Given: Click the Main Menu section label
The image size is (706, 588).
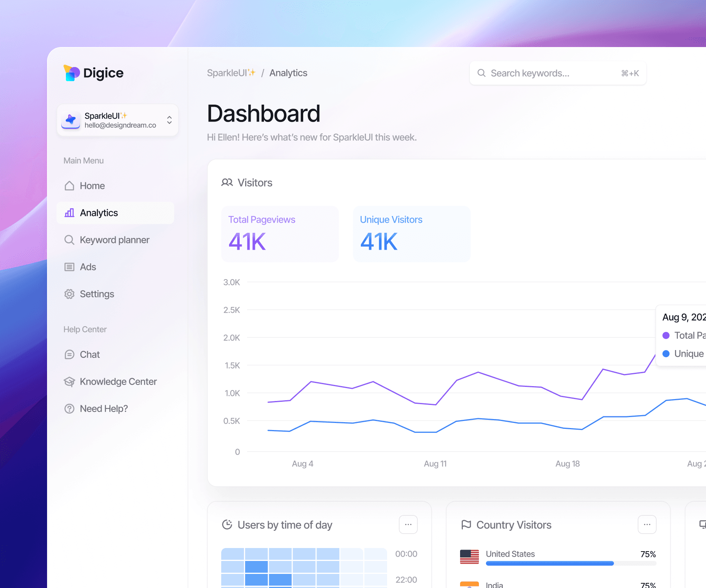Looking at the screenshot, I should [84, 161].
